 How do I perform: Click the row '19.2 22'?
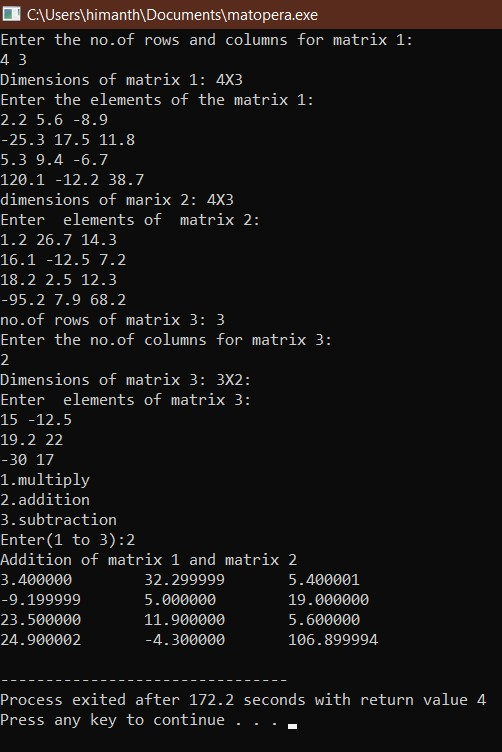pos(32,440)
